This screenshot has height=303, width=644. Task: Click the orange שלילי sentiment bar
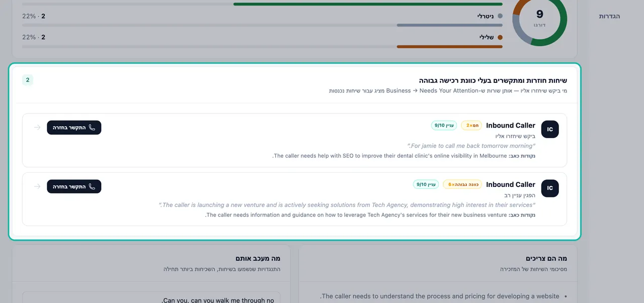click(449, 47)
